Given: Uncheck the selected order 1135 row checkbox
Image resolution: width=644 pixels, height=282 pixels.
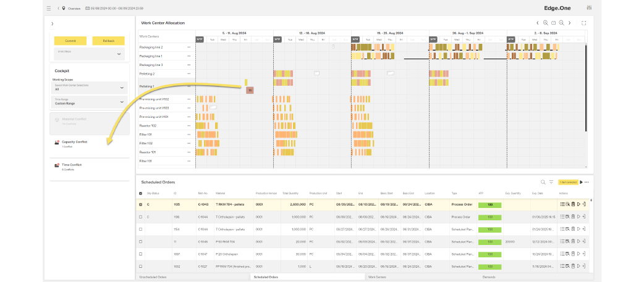Looking at the screenshot, I should [141, 204].
